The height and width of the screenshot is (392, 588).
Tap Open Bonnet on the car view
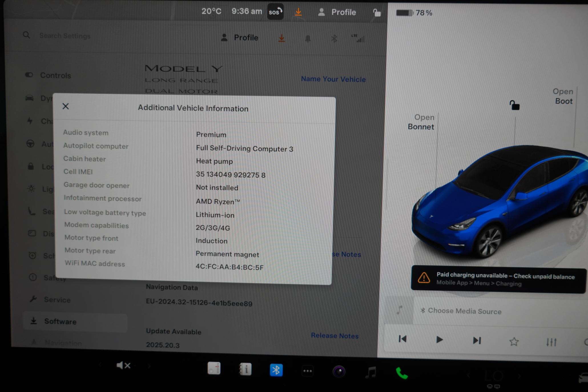pyautogui.click(x=421, y=122)
